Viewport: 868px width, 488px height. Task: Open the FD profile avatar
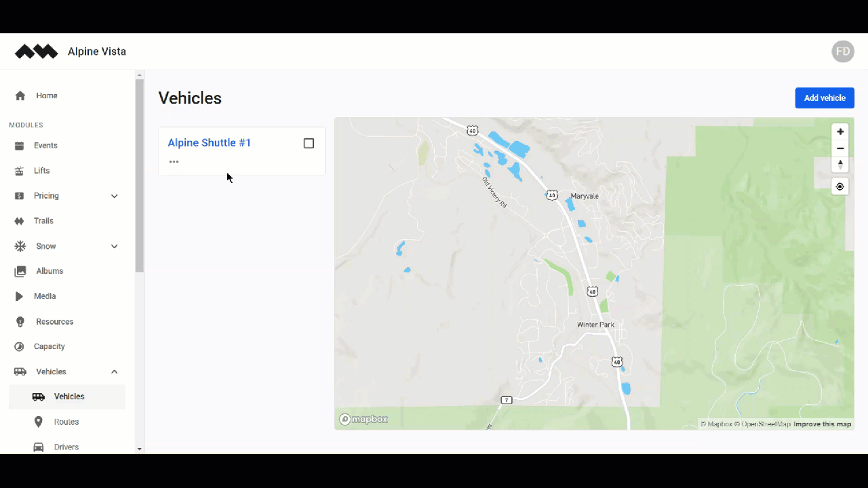pyautogui.click(x=842, y=52)
